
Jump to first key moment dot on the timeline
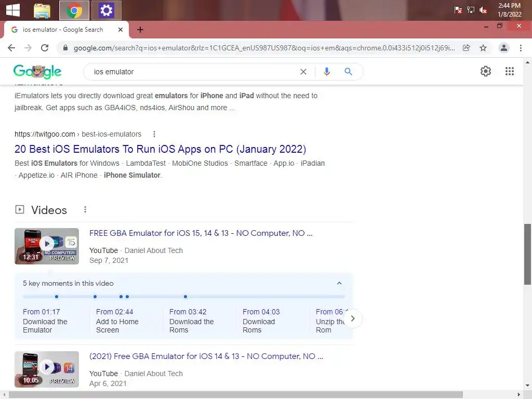point(57,297)
